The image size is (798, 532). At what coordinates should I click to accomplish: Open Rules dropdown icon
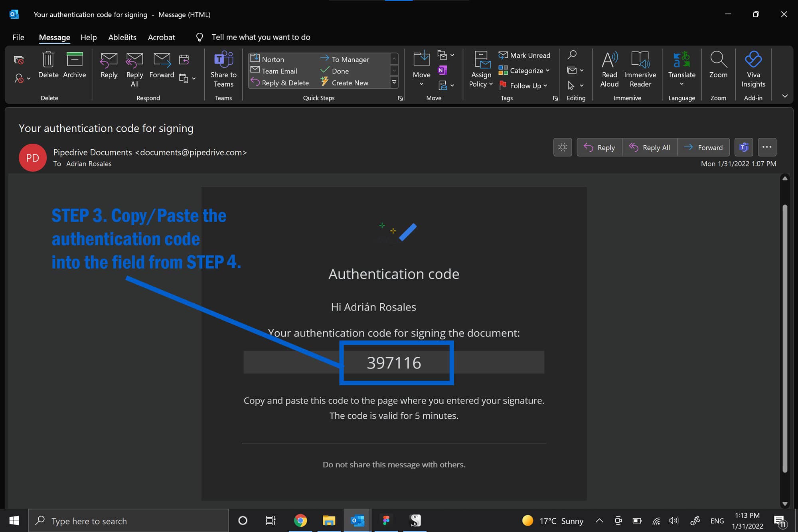pyautogui.click(x=446, y=55)
